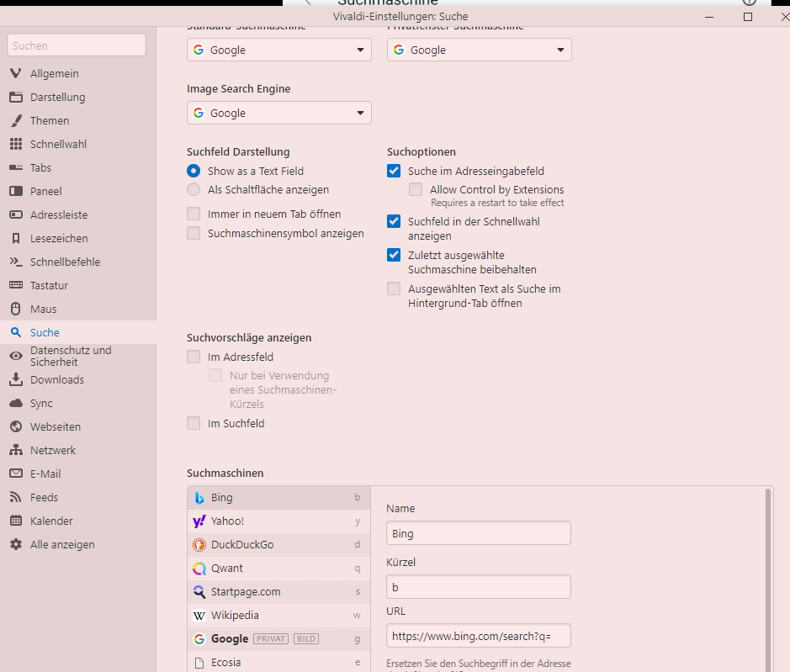Select 'Als Schaltfläche anzeigen' radio option
This screenshot has width=790, height=672.
[194, 190]
